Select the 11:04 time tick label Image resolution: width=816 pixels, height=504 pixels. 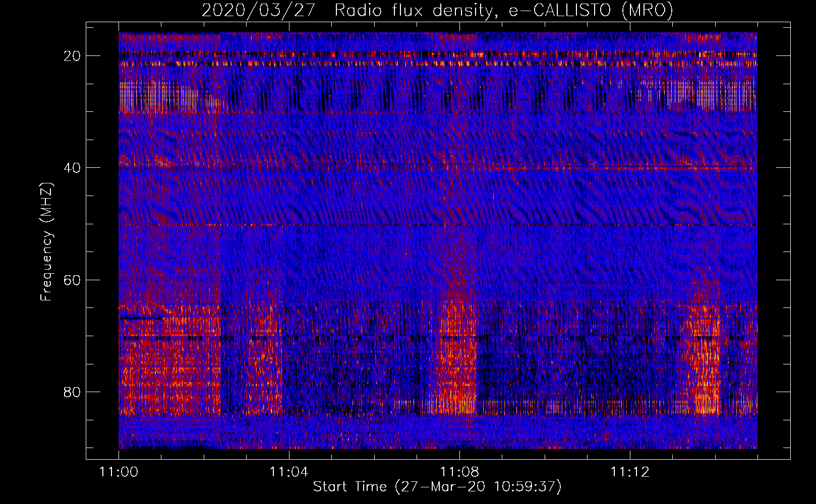click(289, 472)
